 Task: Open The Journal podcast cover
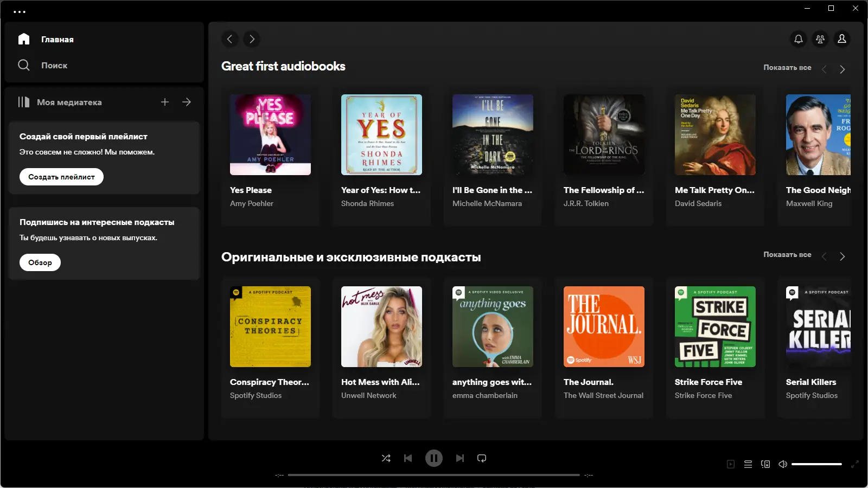tap(604, 326)
